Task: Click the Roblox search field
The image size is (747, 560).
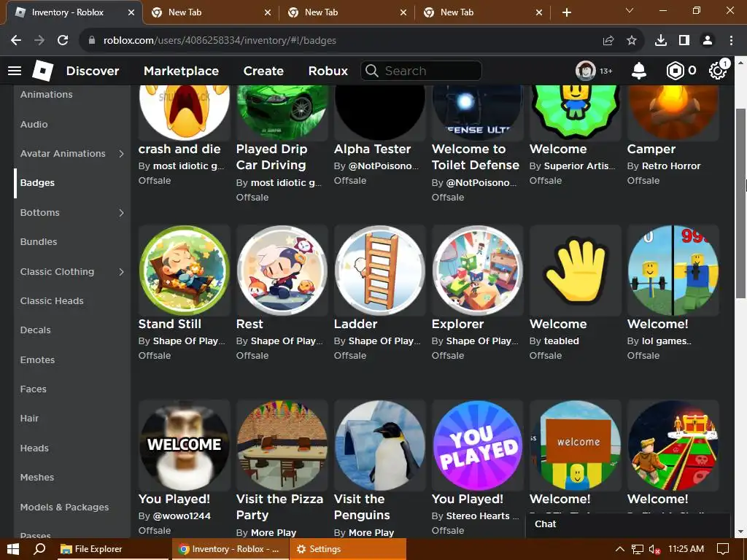Action: pyautogui.click(x=421, y=71)
